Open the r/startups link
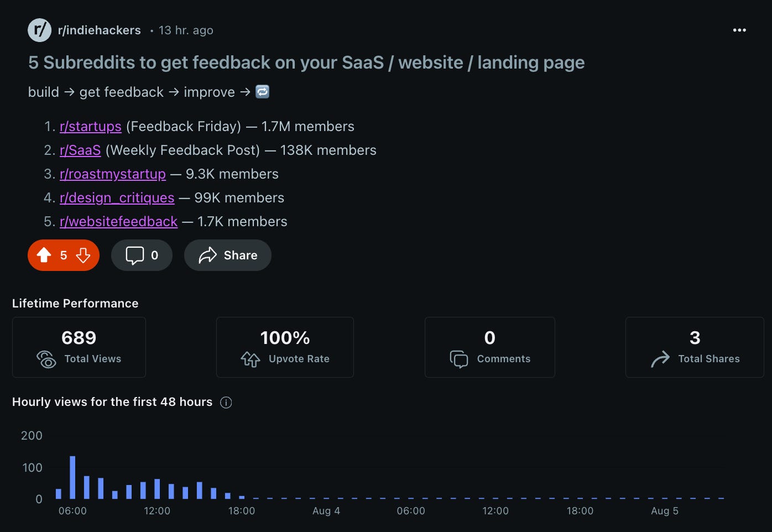The image size is (772, 532). pyautogui.click(x=91, y=126)
